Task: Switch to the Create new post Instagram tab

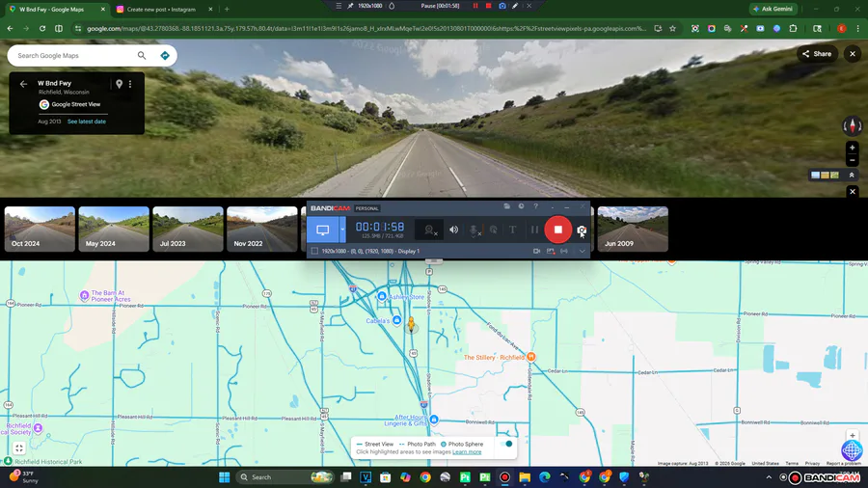Action: coord(164,10)
